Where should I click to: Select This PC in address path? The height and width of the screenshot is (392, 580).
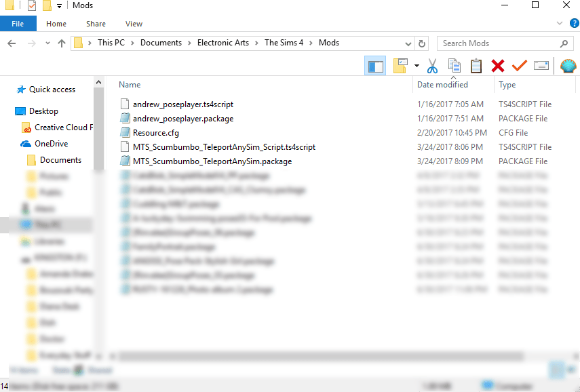click(x=111, y=43)
